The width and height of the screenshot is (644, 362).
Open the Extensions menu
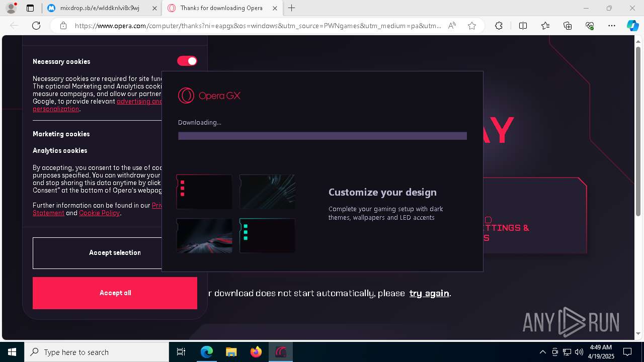pyautogui.click(x=499, y=26)
